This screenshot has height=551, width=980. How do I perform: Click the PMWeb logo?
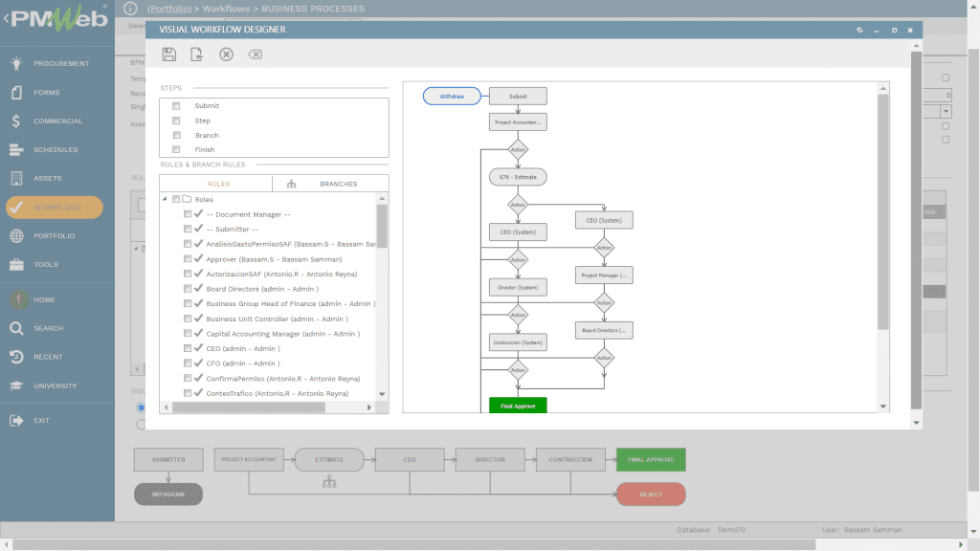(x=59, y=19)
